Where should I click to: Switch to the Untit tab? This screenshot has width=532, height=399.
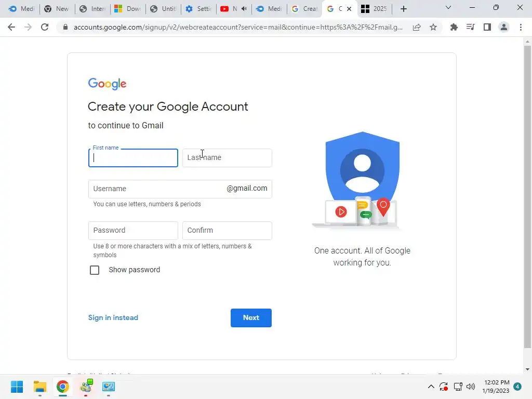click(163, 9)
